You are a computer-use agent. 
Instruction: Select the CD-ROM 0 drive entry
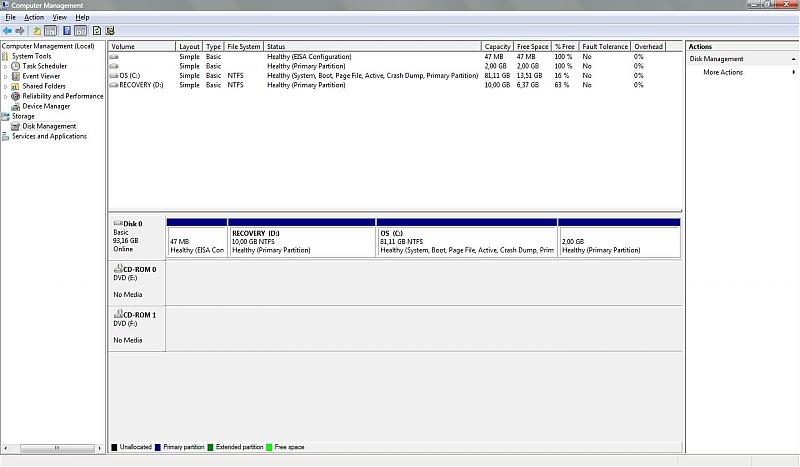(x=135, y=269)
